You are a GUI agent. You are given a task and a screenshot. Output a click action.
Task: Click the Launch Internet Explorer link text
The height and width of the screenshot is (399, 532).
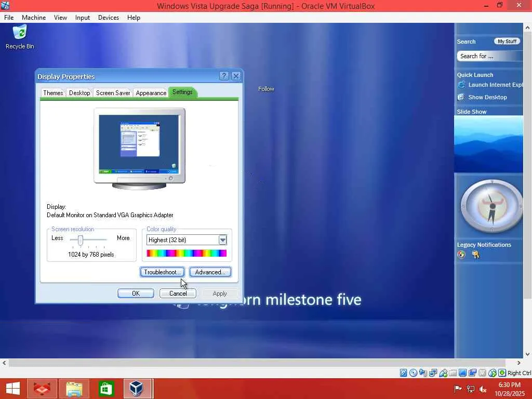pos(495,85)
